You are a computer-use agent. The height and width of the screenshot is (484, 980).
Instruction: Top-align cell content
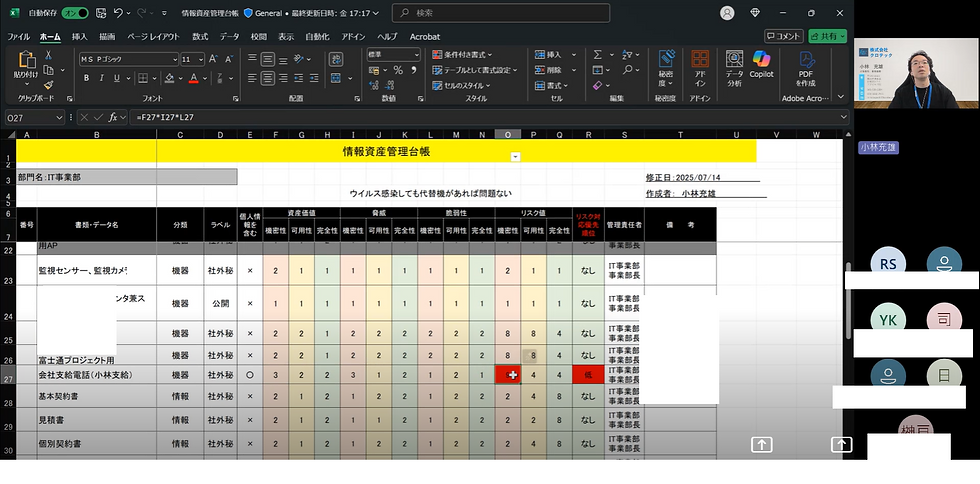click(x=252, y=59)
